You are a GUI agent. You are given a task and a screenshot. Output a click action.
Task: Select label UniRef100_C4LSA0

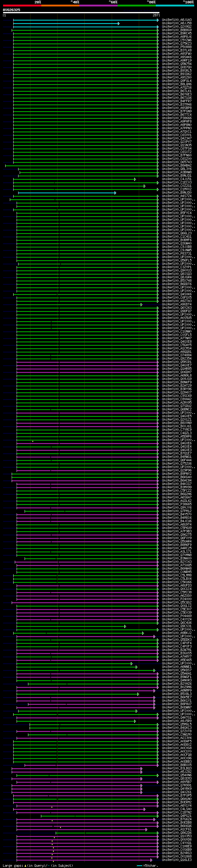coord(177,809)
